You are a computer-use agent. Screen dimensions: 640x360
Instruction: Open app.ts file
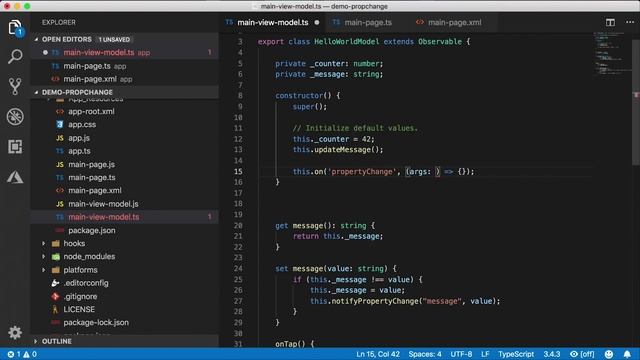pos(124,151)
